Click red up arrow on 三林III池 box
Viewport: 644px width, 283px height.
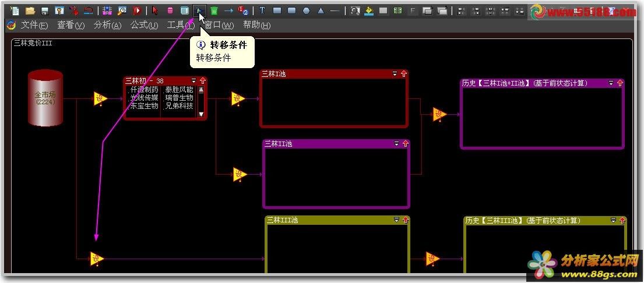406,220
